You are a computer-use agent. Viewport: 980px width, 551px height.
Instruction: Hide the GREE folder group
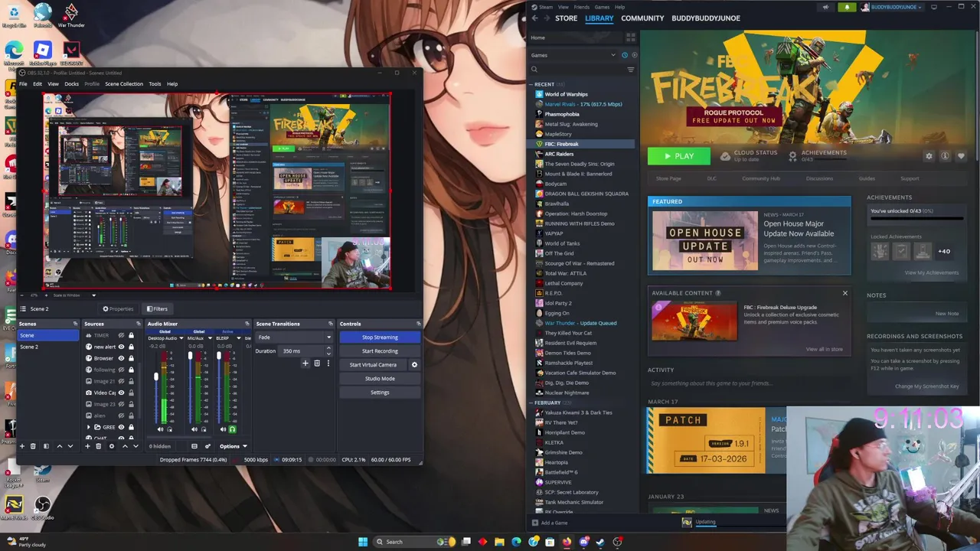point(121,427)
